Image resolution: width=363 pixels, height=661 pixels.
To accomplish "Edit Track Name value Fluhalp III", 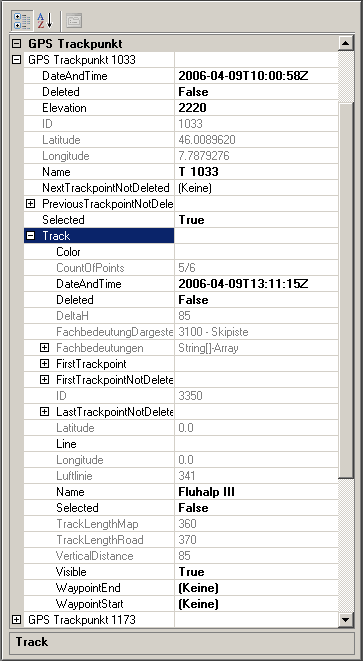I will click(x=206, y=492).
